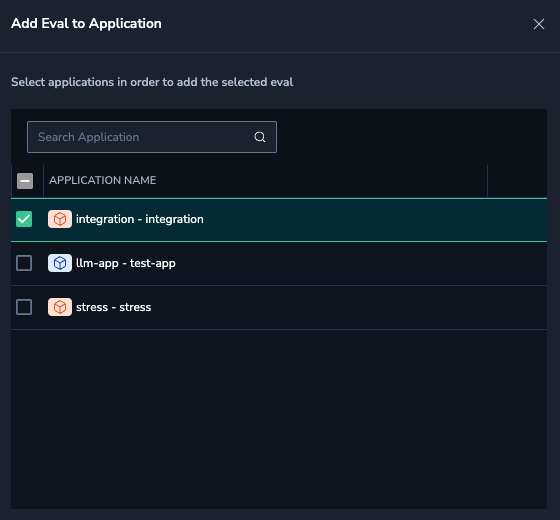Viewport: 560px width, 520px height.
Task: Click the magnifying glass search icon
Action: (x=260, y=137)
